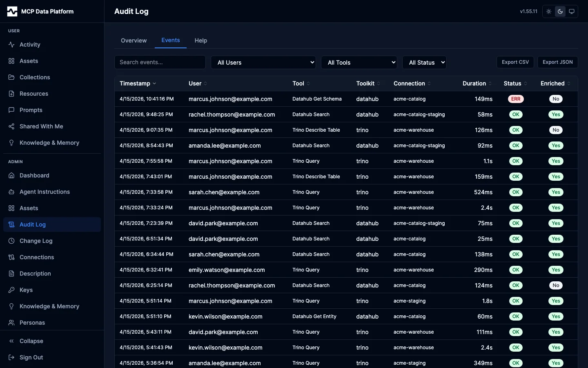Click the Prompts speech bubble icon
Viewport: 588px width, 368px height.
click(x=11, y=110)
